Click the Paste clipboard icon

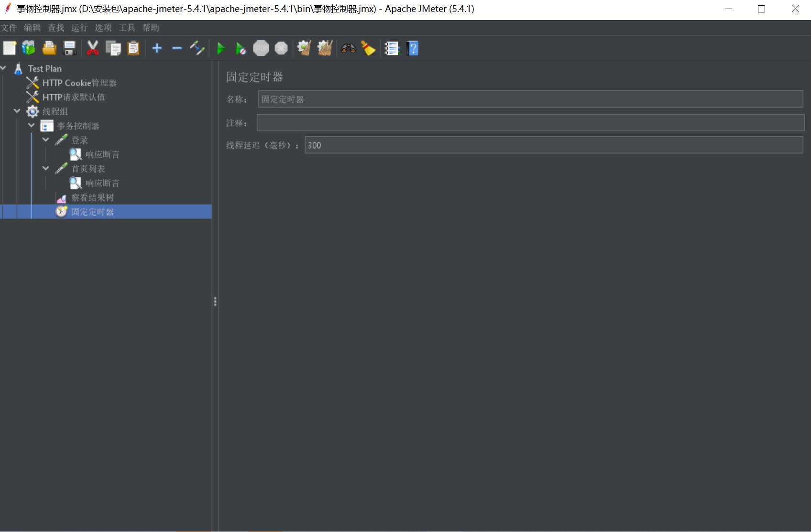(x=133, y=48)
